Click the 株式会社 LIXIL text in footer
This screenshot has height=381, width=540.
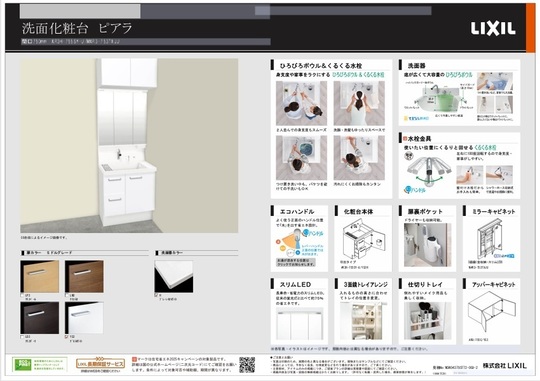[504, 365]
